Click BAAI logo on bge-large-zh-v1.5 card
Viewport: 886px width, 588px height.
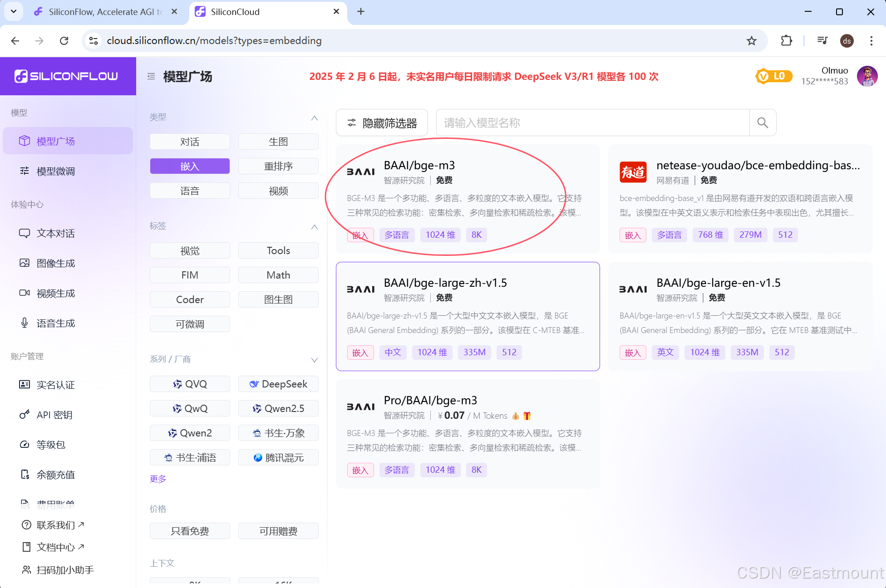click(x=361, y=289)
